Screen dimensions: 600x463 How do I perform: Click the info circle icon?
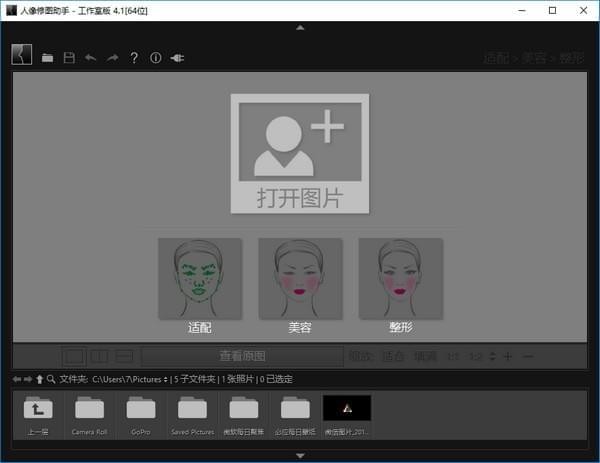point(155,58)
